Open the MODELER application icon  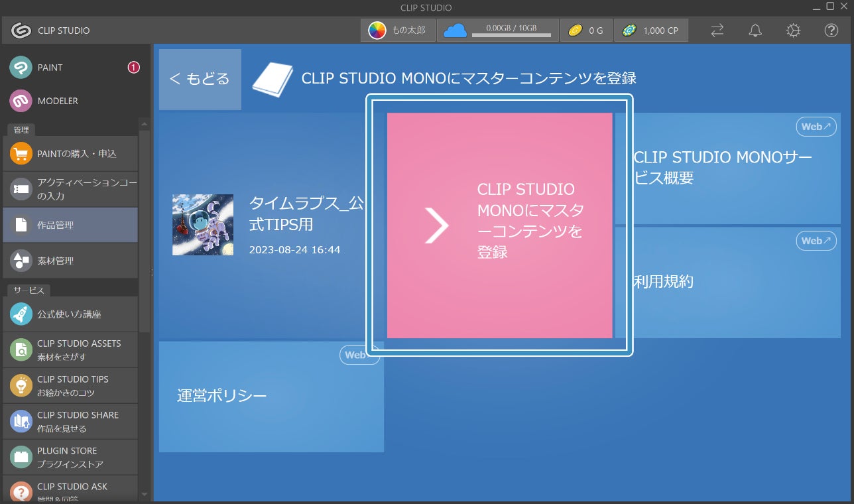[21, 101]
